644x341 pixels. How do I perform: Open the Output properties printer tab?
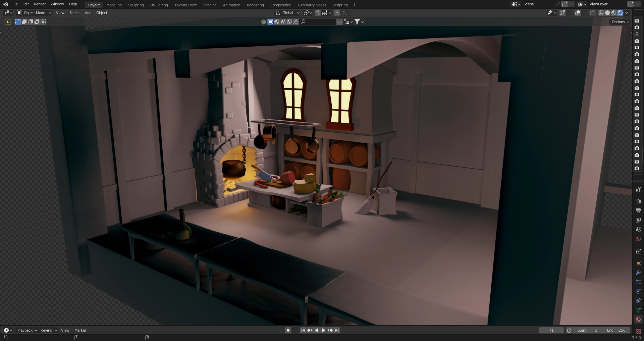[x=638, y=211]
